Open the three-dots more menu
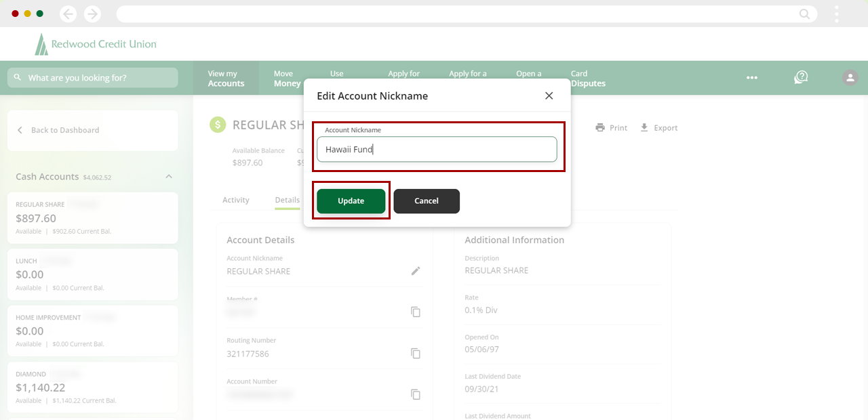Image resolution: width=868 pixels, height=420 pixels. 752,78
